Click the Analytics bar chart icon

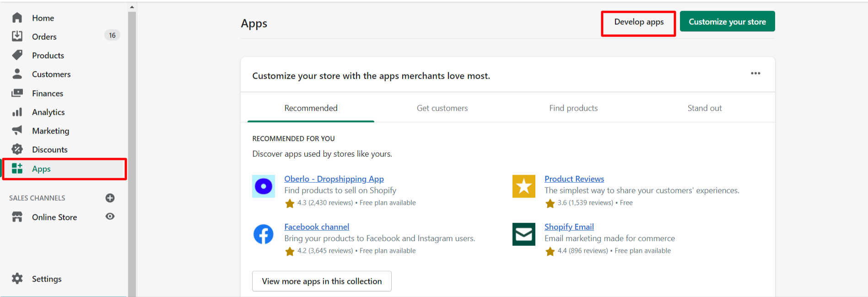(x=17, y=112)
